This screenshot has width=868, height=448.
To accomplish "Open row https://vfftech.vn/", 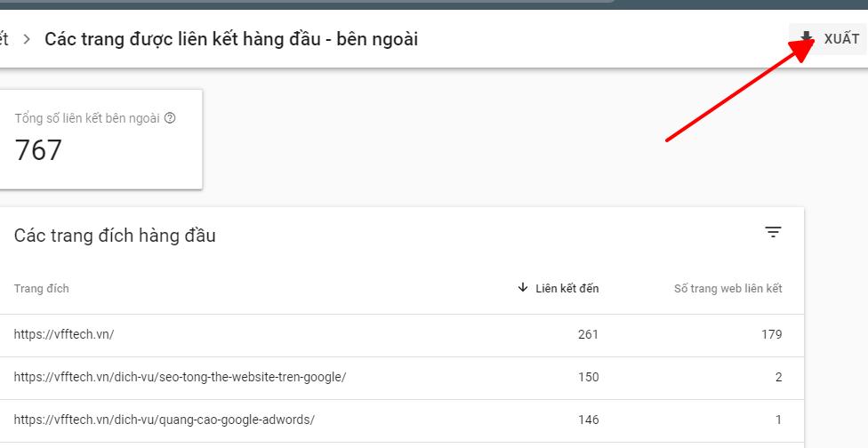I will pos(401,335).
